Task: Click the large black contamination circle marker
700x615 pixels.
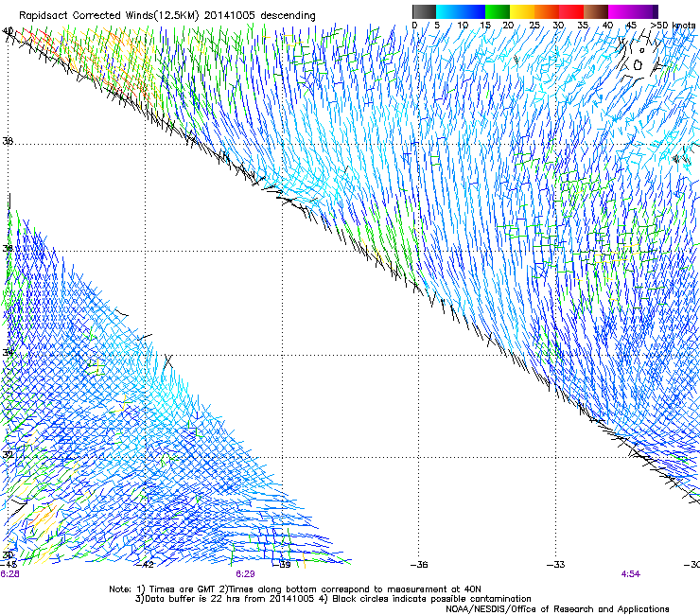Action: point(638,65)
